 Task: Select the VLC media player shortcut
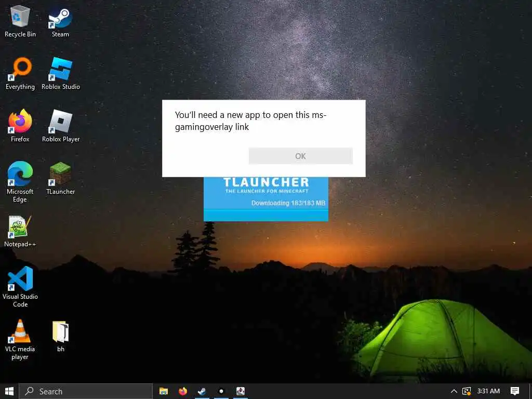tap(20, 340)
